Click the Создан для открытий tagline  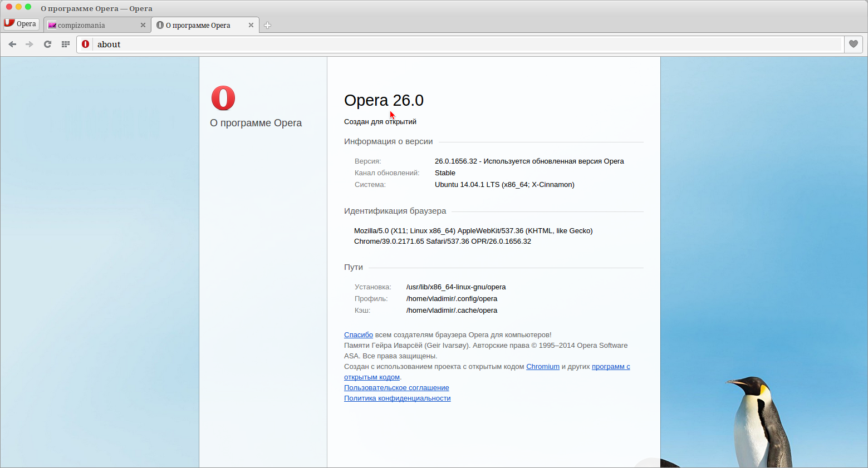380,122
